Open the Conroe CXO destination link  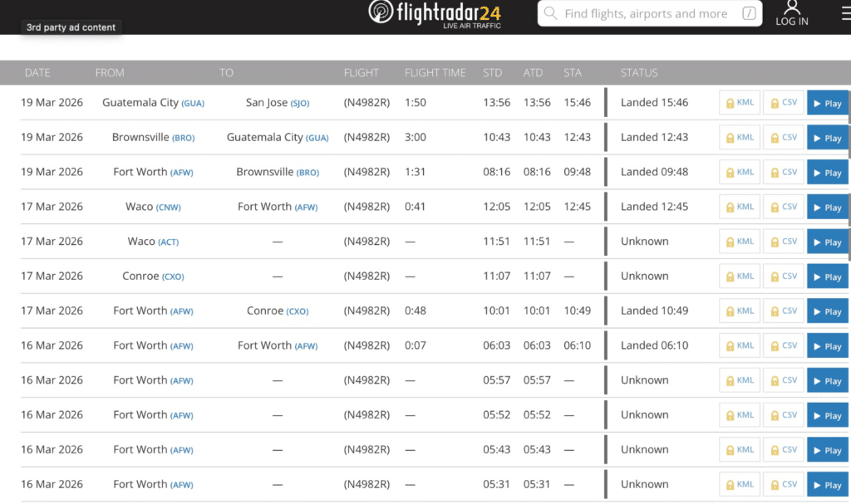coord(298,311)
